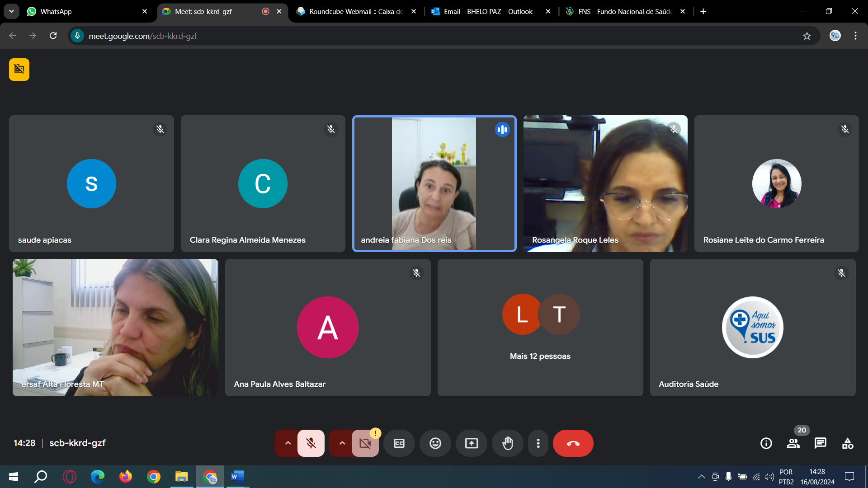Viewport: 868px width, 488px height.
Task: Click the speaking indicator on andreia's tile
Action: (502, 130)
